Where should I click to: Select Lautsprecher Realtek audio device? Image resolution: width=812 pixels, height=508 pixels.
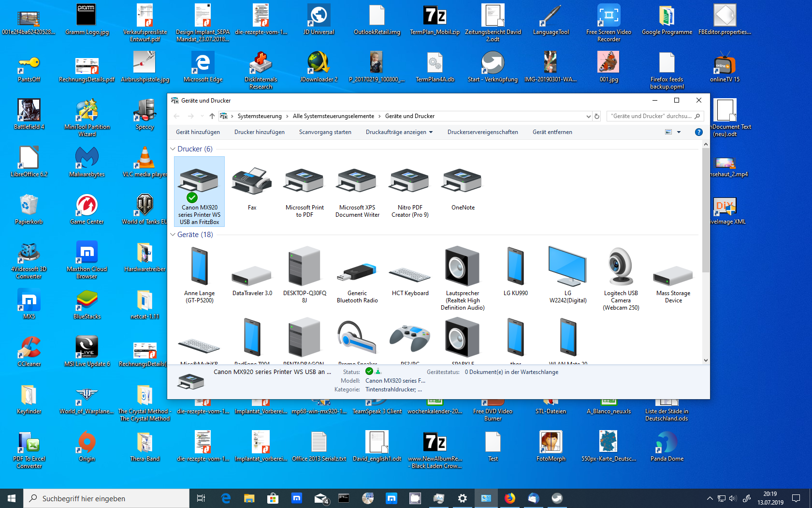463,278
